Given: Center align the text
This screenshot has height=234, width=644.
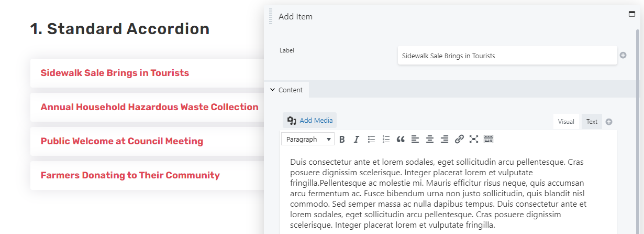Looking at the screenshot, I should (430, 139).
